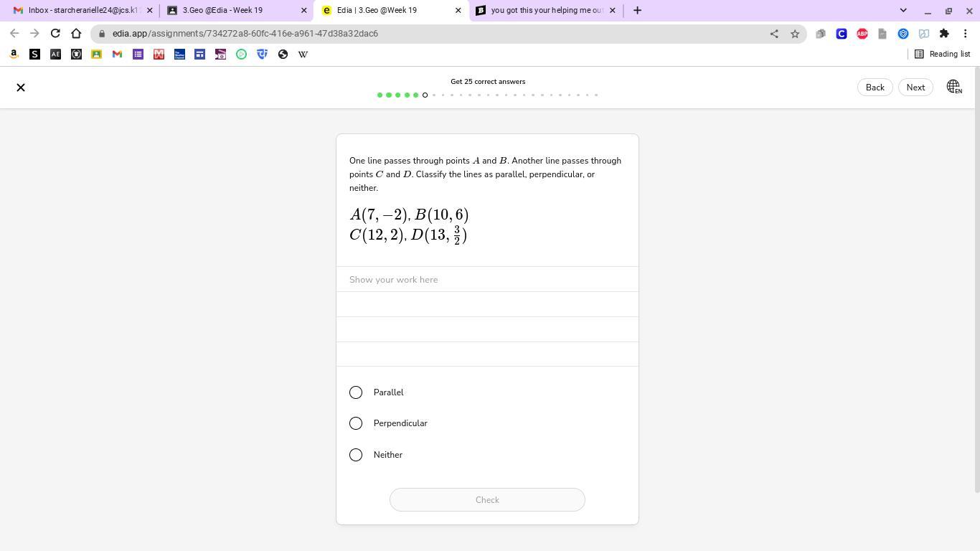Click the 'Show your work here' field
Viewport: 980px width, 551px height.
[487, 280]
